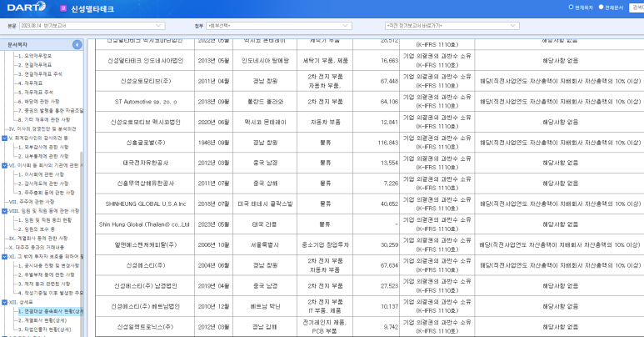Open tree item 2. 계열회사 현황(상세)

(42, 320)
